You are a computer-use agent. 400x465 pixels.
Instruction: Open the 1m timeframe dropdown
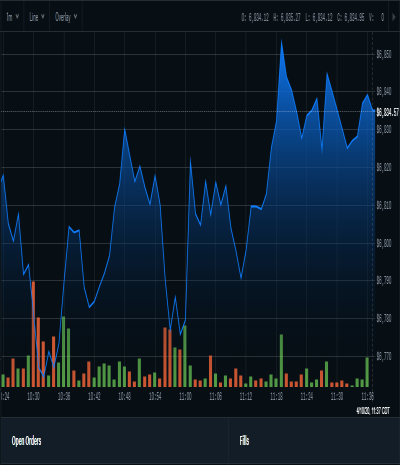coord(12,17)
